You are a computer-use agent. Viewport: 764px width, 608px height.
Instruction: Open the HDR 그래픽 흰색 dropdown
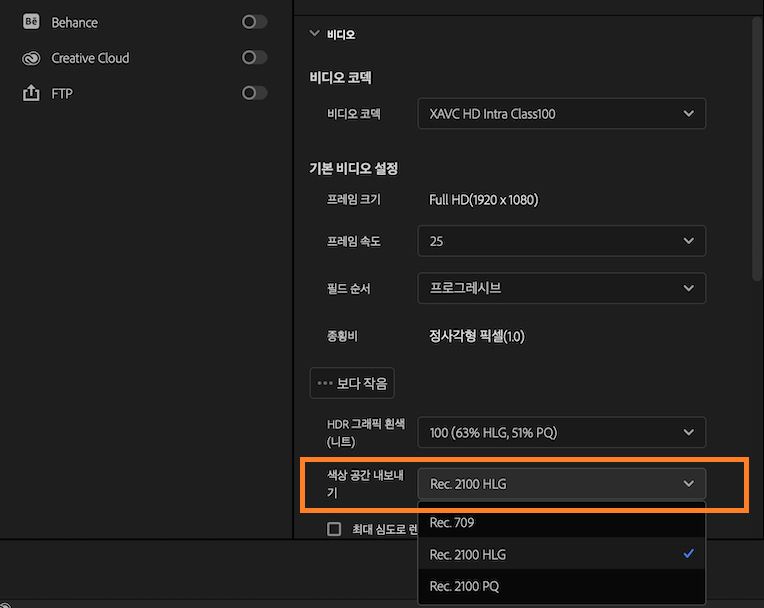pyautogui.click(x=561, y=432)
